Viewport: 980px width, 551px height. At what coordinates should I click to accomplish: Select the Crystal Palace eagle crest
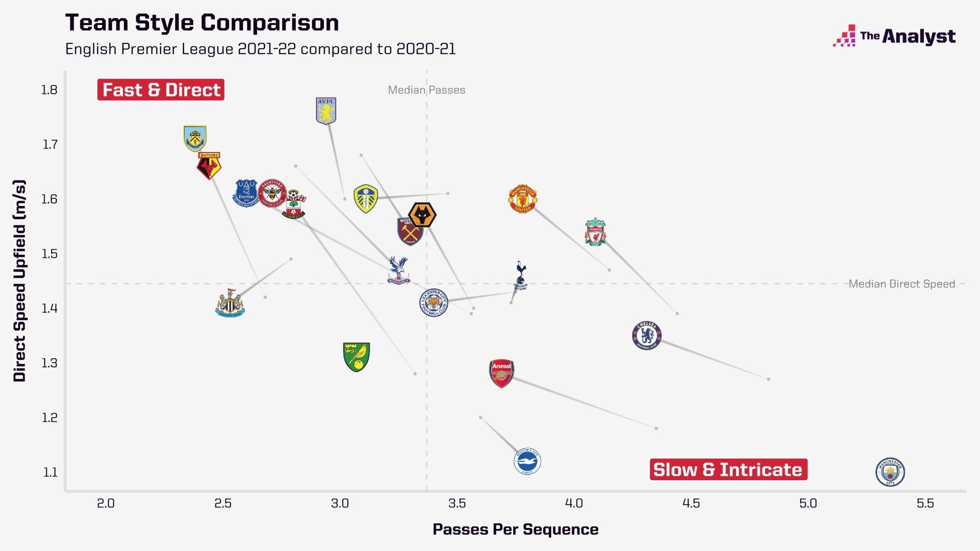coord(399,270)
